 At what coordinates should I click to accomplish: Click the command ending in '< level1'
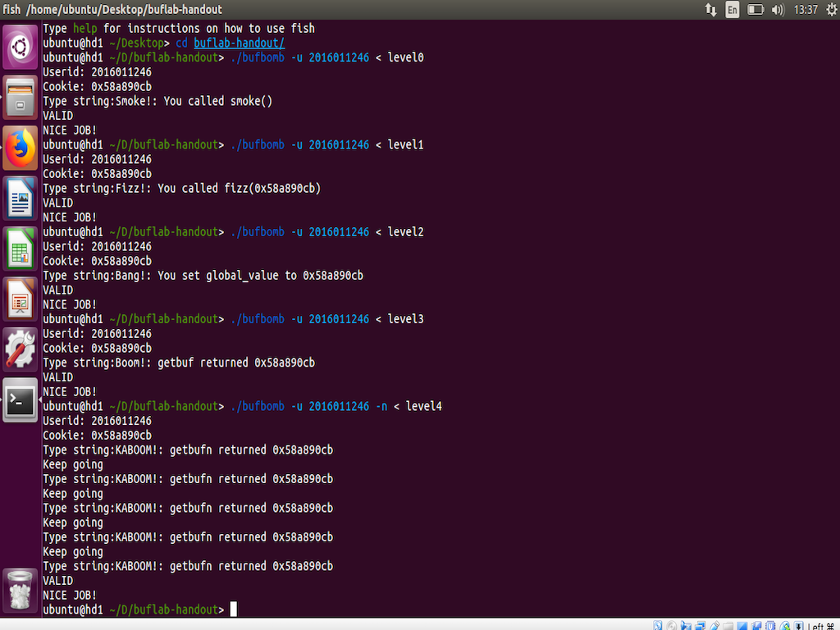coord(326,144)
